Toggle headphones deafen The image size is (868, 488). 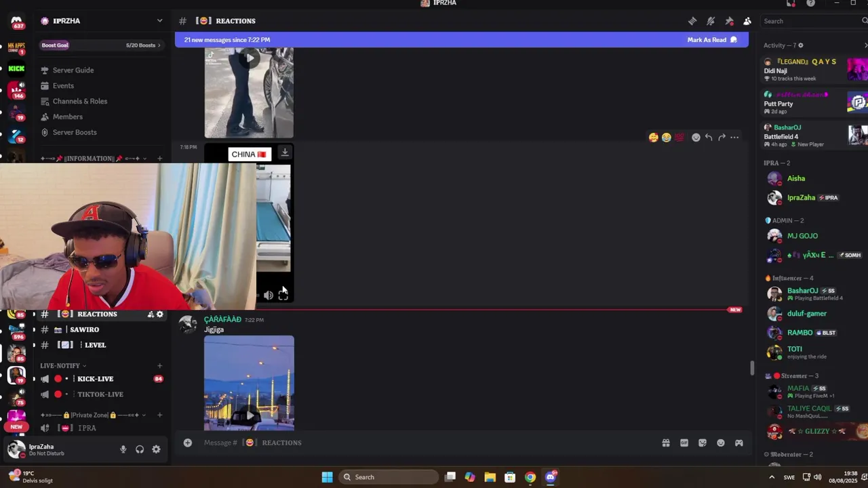(x=140, y=449)
